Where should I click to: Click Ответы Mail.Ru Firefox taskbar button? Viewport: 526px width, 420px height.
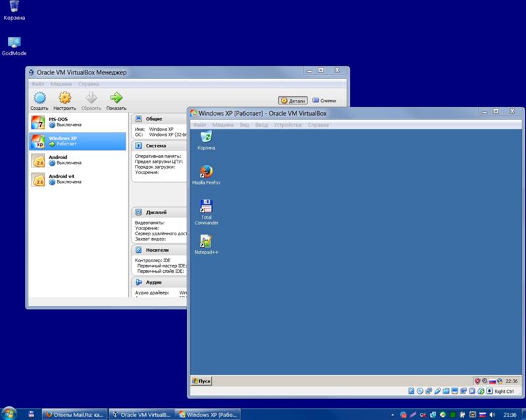pyautogui.click(x=75, y=414)
